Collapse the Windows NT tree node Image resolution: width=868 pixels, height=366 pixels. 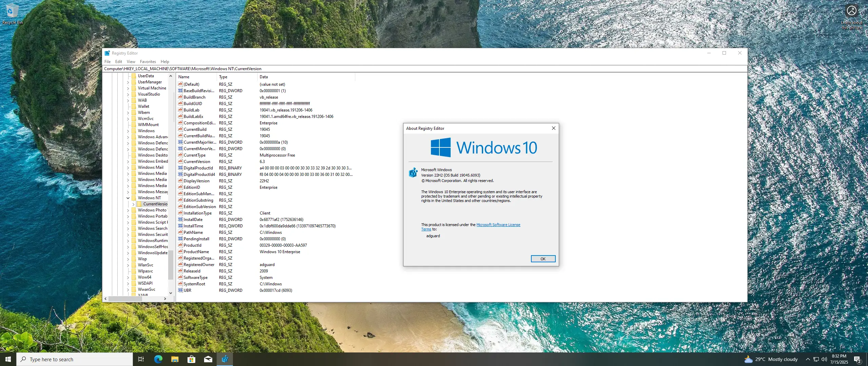point(128,198)
